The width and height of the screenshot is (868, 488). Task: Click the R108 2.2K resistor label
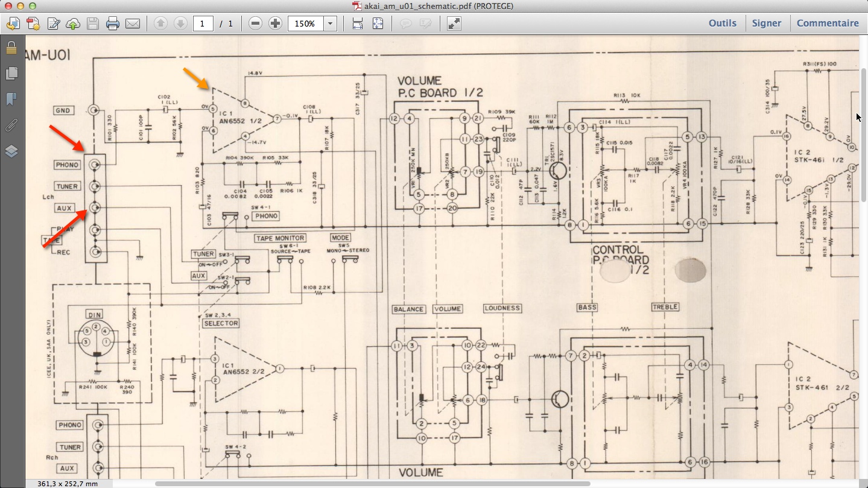(x=318, y=288)
